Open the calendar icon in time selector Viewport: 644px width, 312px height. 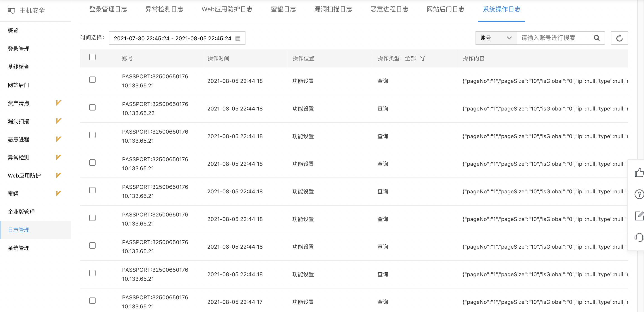click(238, 38)
